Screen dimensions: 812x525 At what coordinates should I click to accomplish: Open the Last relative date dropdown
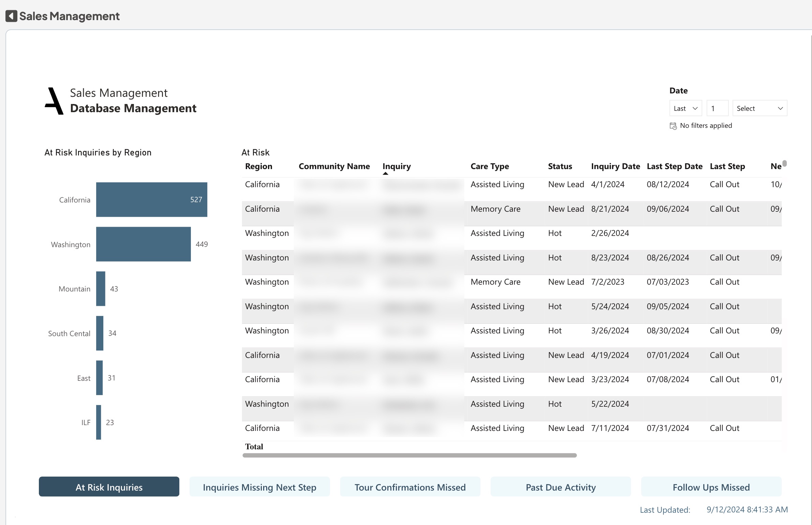[x=685, y=108]
